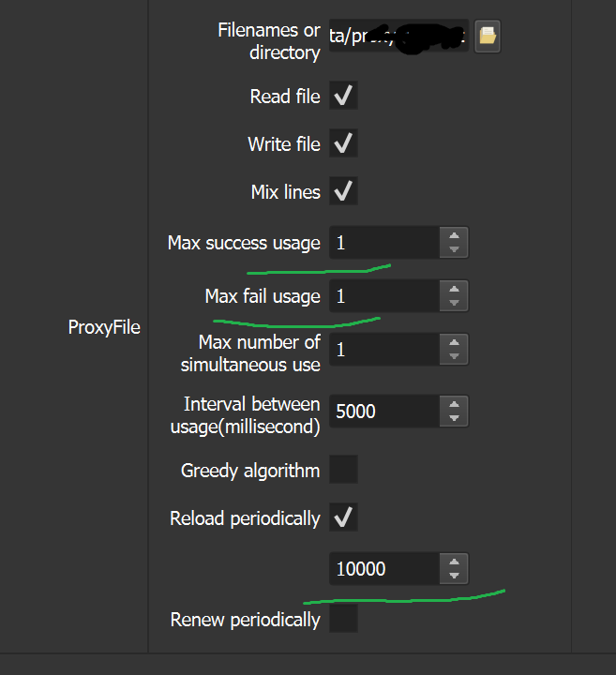Click the Filenames or directory path field
The height and width of the screenshot is (675, 616).
398,37
